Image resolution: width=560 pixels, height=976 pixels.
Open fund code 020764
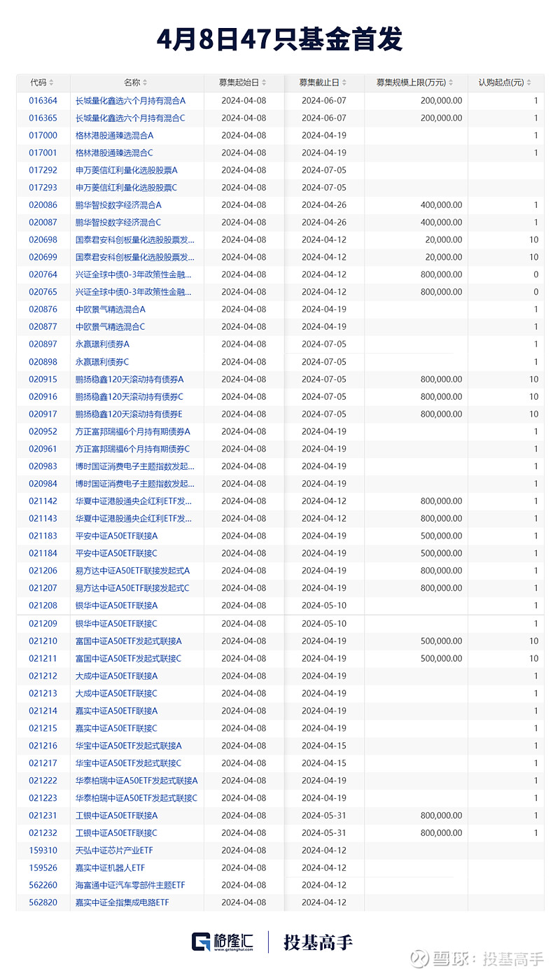coord(43,275)
